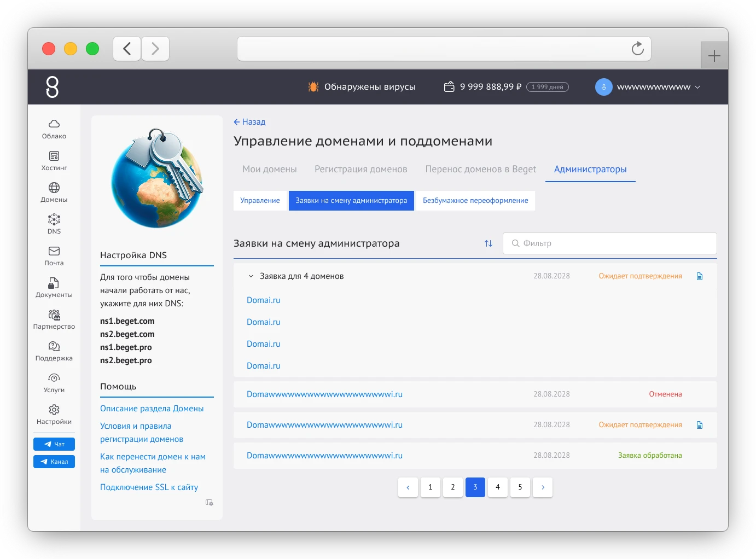Screen dimensions: 756x559
Task: Click the Beget logo in header
Action: (x=53, y=87)
